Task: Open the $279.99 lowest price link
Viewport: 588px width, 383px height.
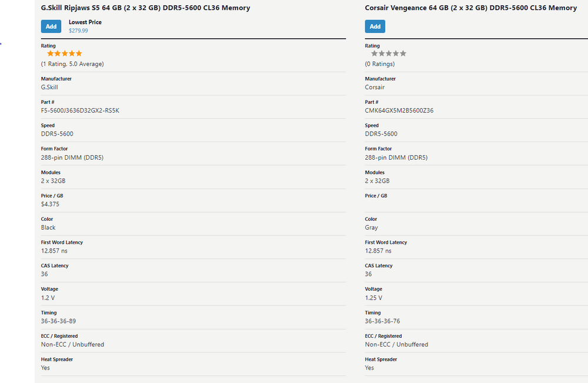Action: tap(78, 31)
